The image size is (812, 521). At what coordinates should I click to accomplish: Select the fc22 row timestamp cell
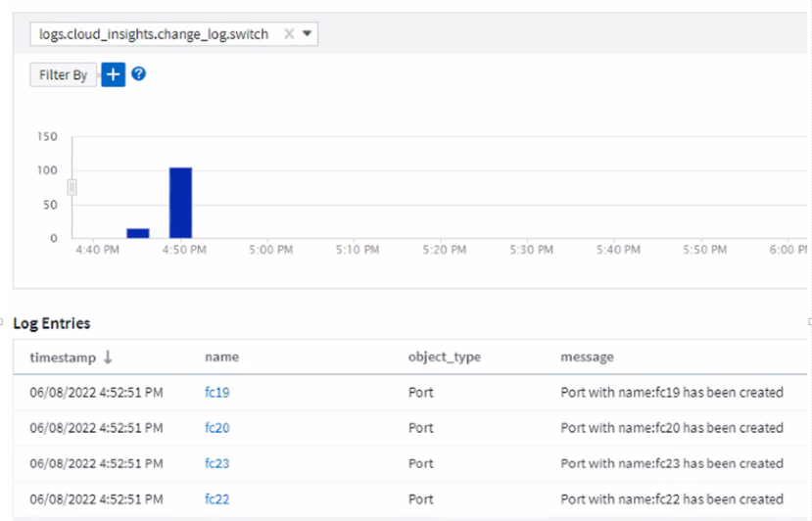pyautogui.click(x=96, y=498)
